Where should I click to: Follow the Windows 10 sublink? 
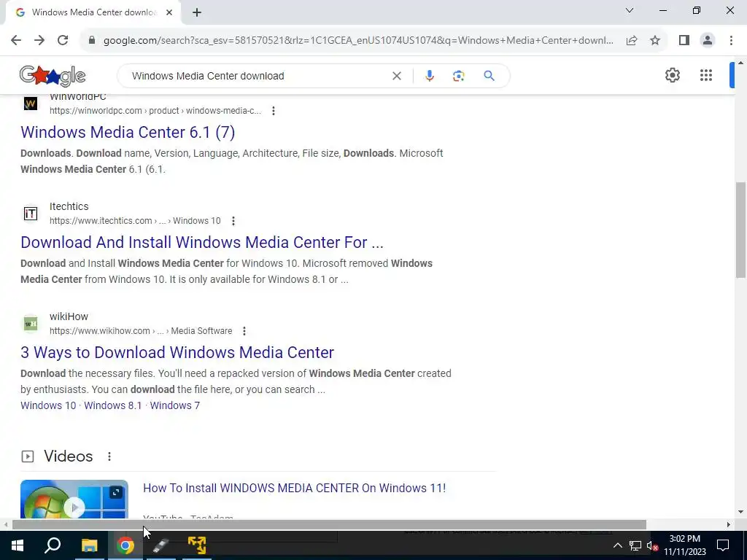click(48, 405)
